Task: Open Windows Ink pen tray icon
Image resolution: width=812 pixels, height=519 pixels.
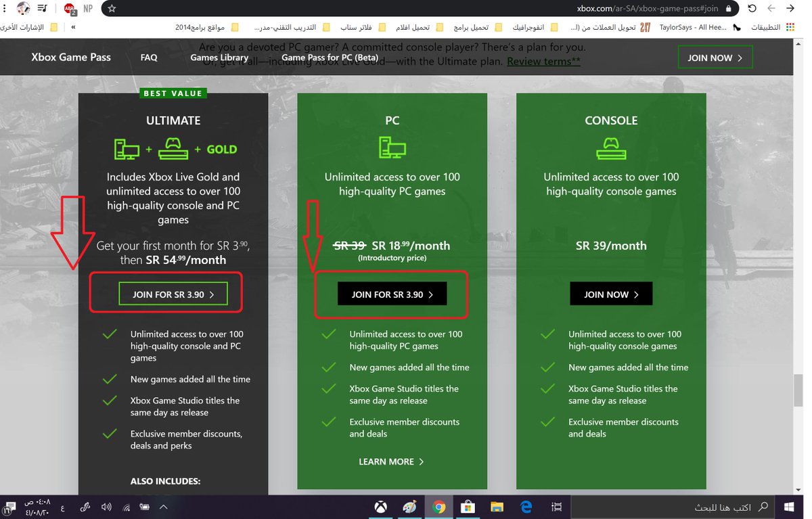Action: pyautogui.click(x=85, y=507)
